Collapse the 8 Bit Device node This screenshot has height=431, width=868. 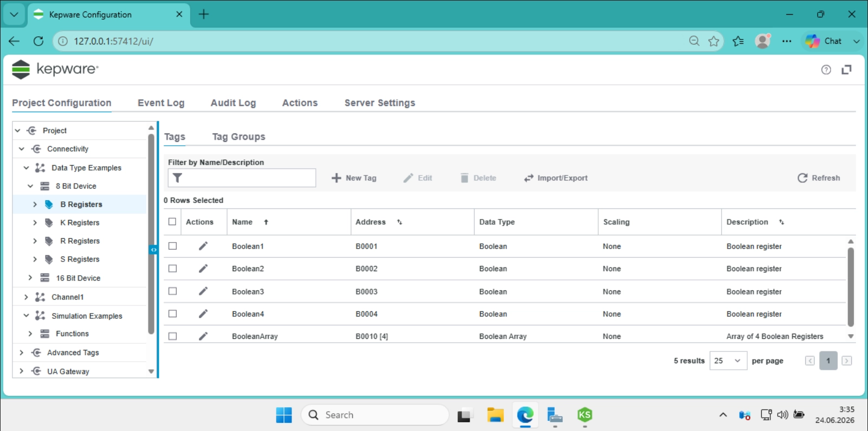[30, 186]
